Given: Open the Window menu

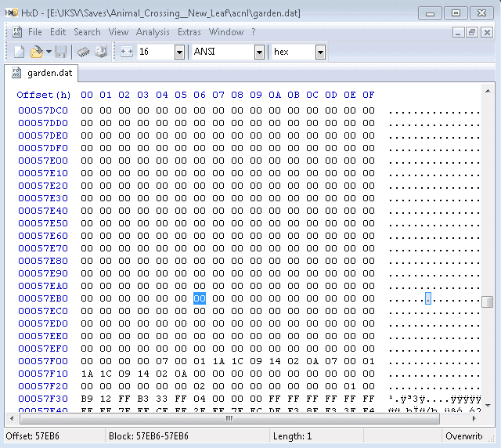Looking at the screenshot, I should [226, 32].
